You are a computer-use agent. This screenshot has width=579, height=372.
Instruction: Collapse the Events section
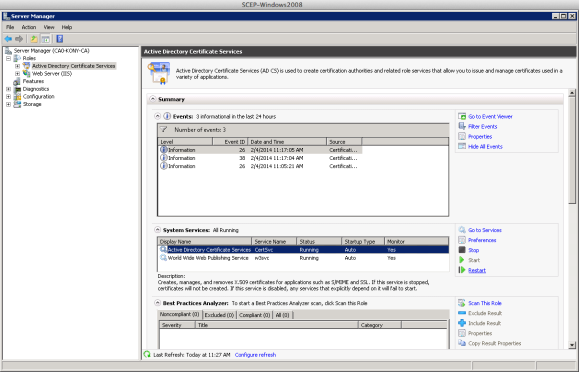[x=158, y=116]
